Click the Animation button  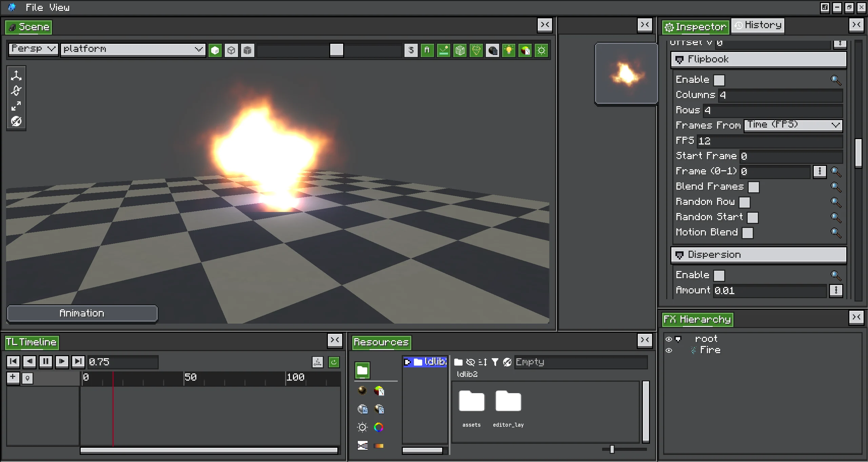tap(82, 313)
